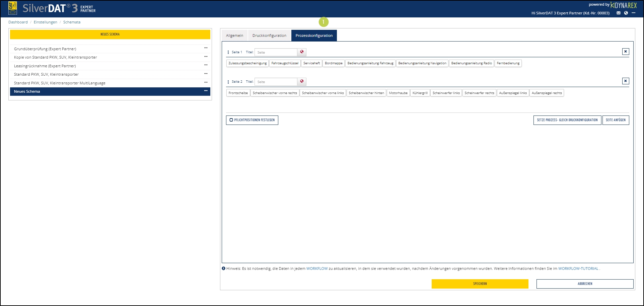Follow the WORKFLOW-TUTORIAL link in the hint
Viewport: 644px width, 306px height.
pyautogui.click(x=578, y=269)
